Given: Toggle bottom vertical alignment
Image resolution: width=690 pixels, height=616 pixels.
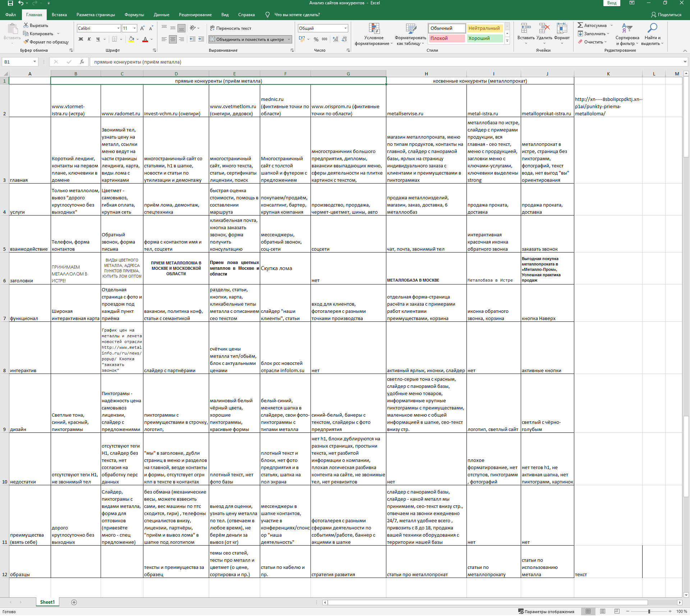Looking at the screenshot, I should coord(181,28).
